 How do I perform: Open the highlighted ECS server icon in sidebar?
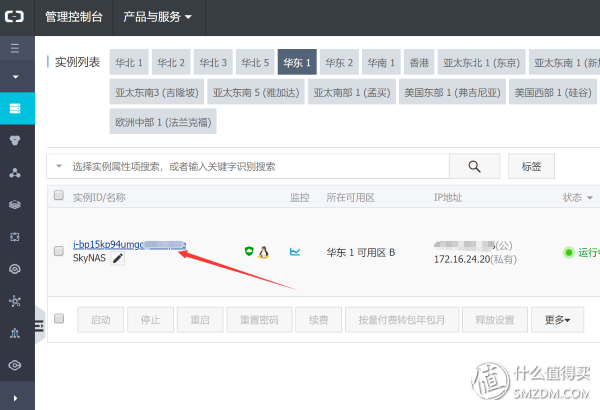[15, 108]
